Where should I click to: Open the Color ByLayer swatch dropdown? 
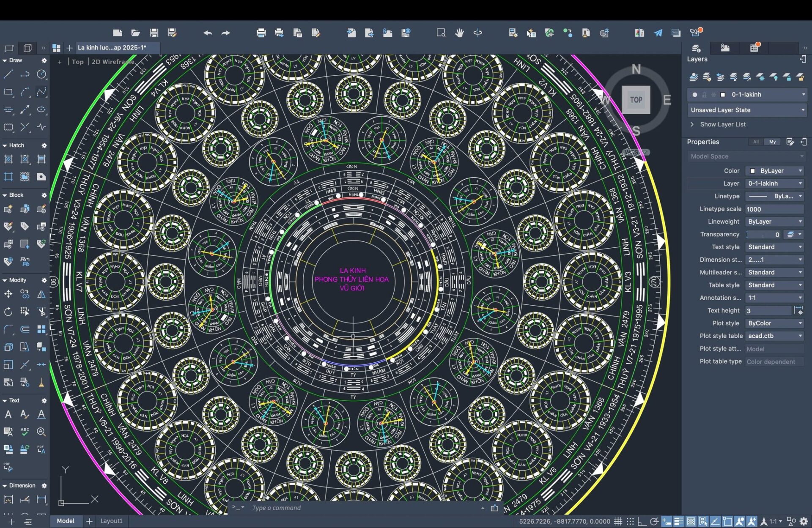click(774, 171)
